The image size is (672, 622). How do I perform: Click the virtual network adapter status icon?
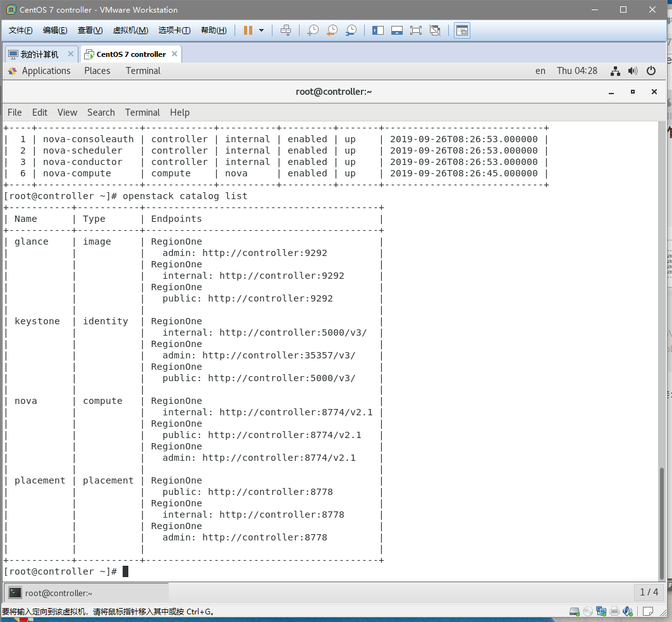click(x=602, y=611)
